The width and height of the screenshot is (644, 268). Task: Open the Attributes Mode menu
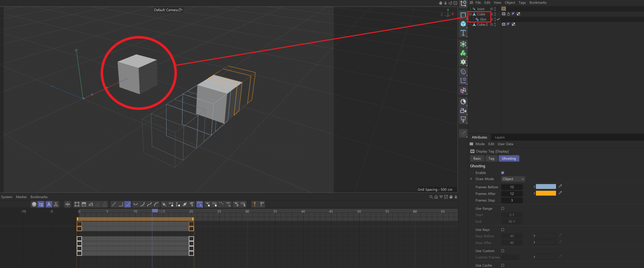[x=480, y=144]
